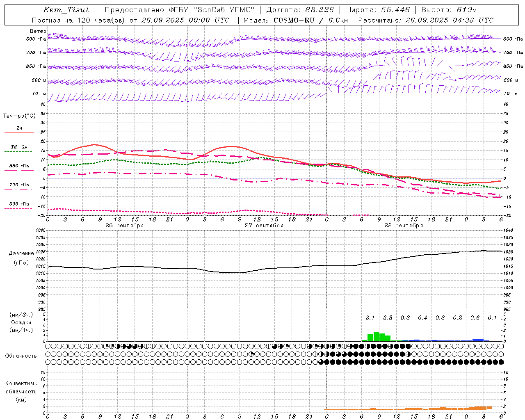This screenshot has height=420, width=525.
Task: Click the 500 гПа label in temperature legend
Action: [x=19, y=204]
